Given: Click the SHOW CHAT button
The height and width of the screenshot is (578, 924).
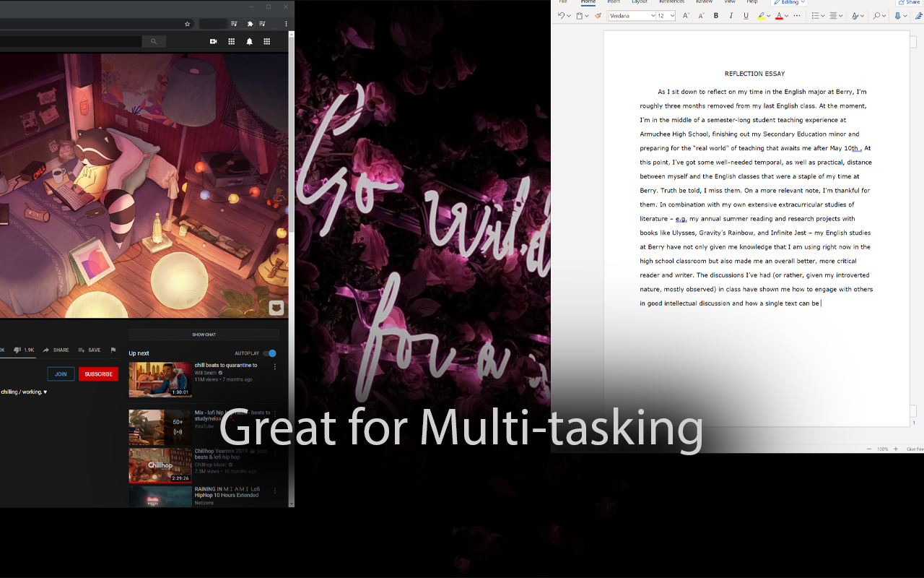Looking at the screenshot, I should [204, 335].
